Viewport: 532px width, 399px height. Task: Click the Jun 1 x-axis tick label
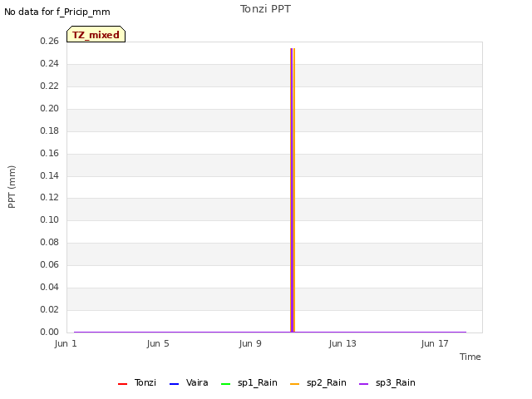[66, 343]
